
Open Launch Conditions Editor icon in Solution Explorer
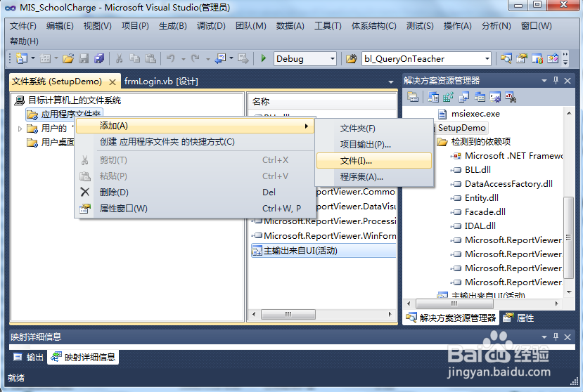click(x=511, y=97)
